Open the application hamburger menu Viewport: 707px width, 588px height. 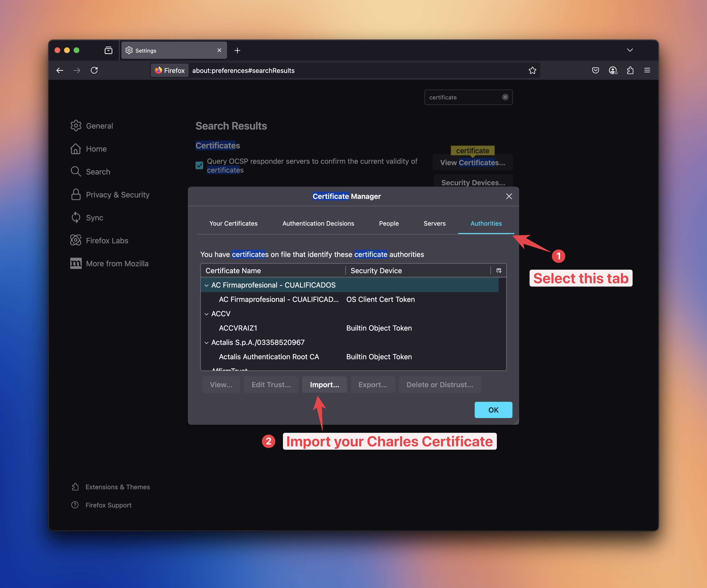647,70
